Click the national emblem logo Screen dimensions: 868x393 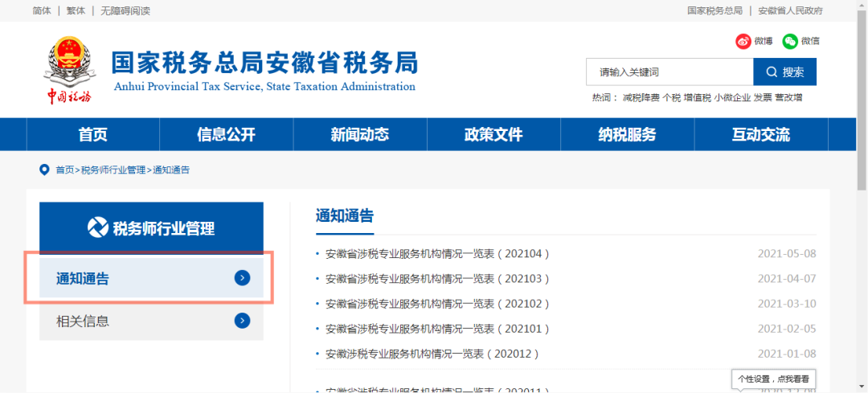69,70
